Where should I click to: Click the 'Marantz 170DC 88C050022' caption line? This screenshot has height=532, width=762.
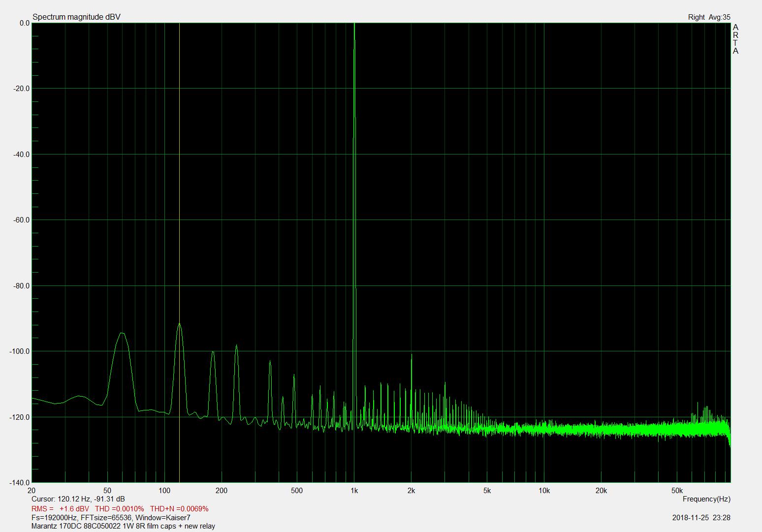(x=123, y=526)
